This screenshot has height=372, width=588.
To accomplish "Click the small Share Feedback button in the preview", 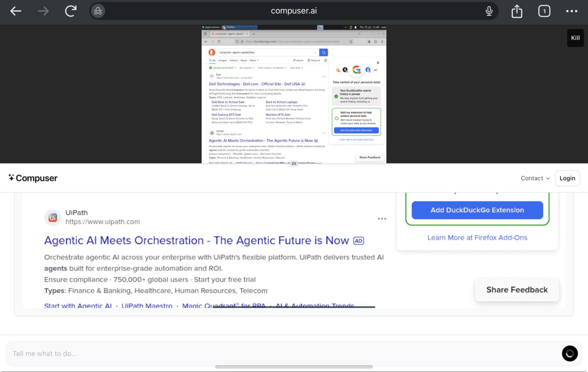I will (370, 157).
